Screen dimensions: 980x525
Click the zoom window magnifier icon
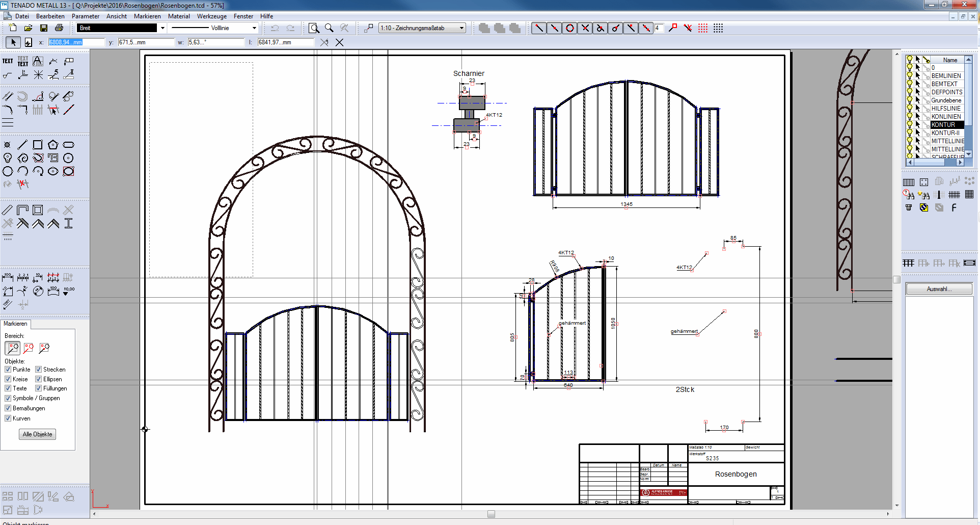click(314, 28)
